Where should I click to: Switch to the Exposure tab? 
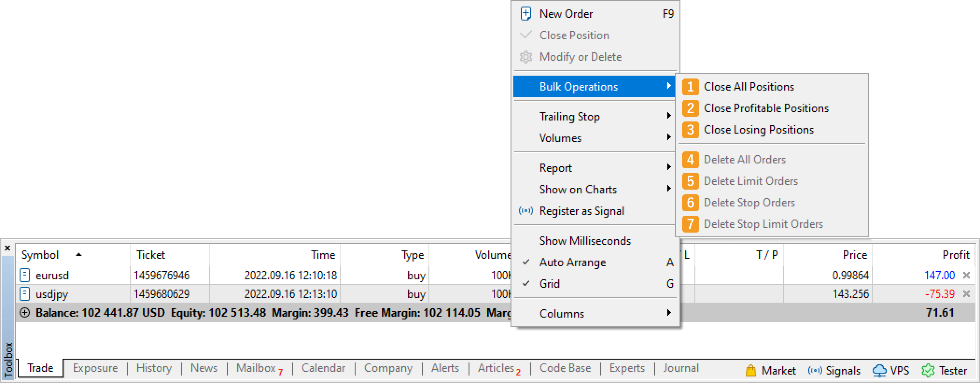[x=95, y=368]
